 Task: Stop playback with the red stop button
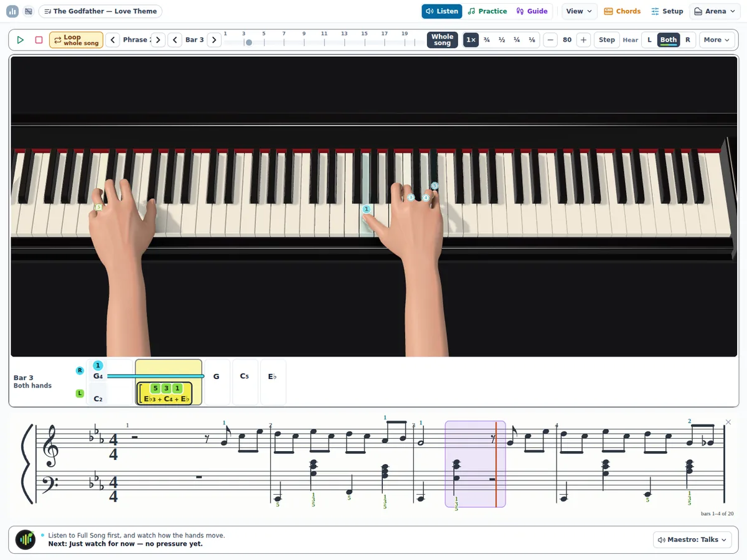tap(39, 40)
